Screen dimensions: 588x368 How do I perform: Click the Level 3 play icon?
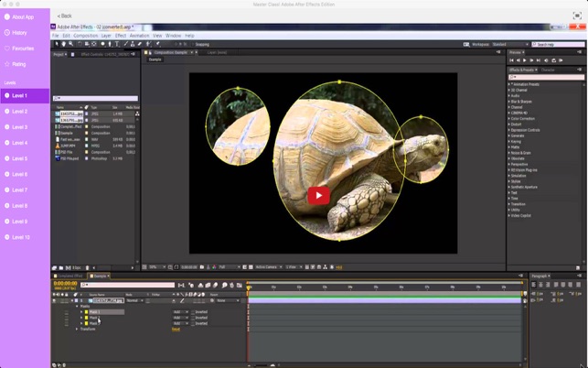pyautogui.click(x=6, y=127)
